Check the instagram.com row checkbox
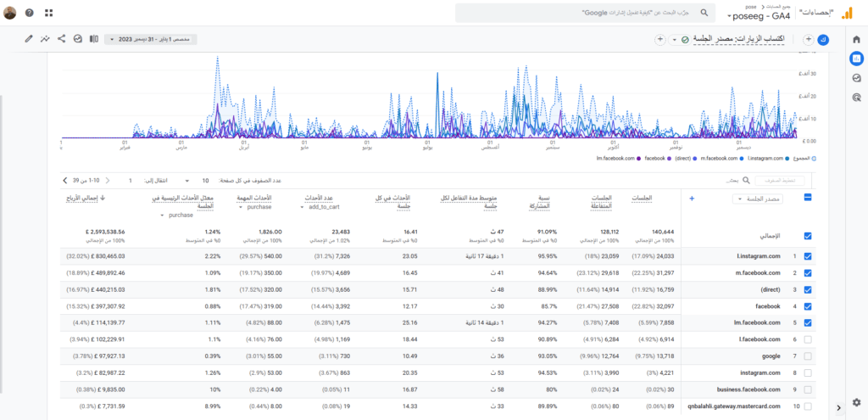 [808, 372]
